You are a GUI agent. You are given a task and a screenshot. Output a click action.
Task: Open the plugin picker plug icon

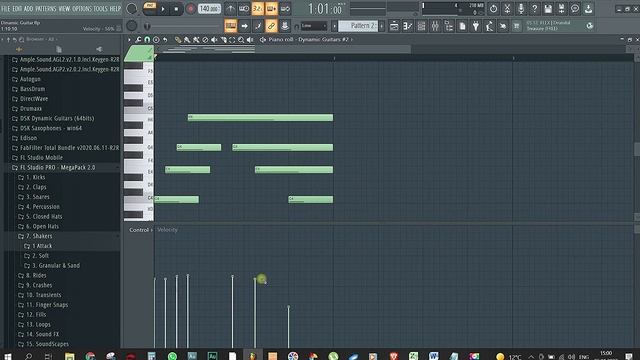(476, 26)
